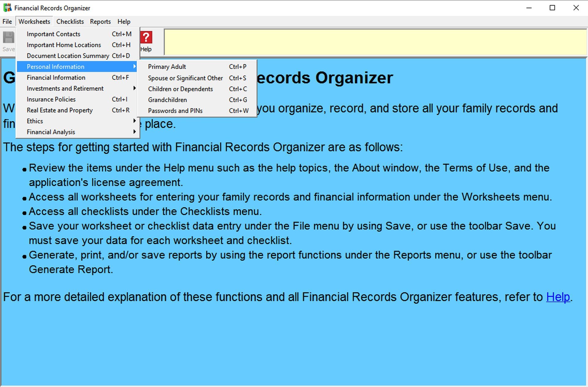Viewport: 588px width, 387px height.
Task: Open the Checklists menu
Action: click(x=70, y=21)
